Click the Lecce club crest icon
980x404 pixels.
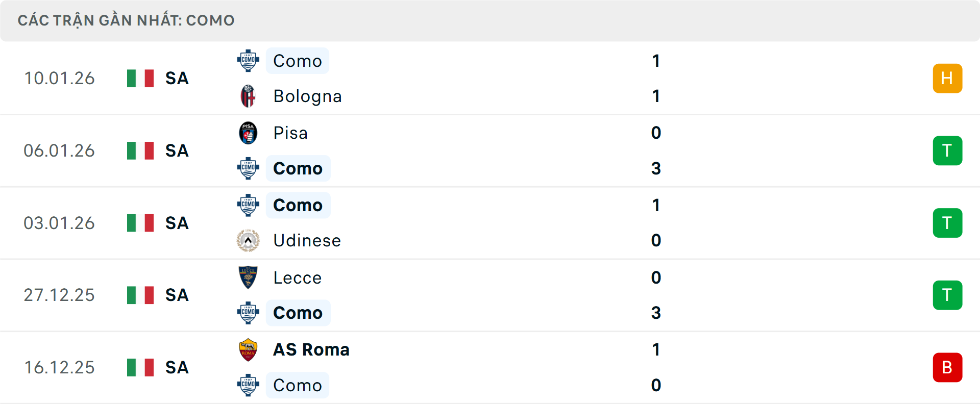pyautogui.click(x=248, y=277)
